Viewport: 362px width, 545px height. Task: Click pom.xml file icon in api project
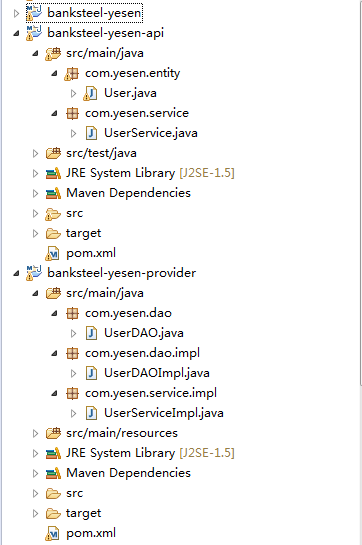pyautogui.click(x=53, y=253)
